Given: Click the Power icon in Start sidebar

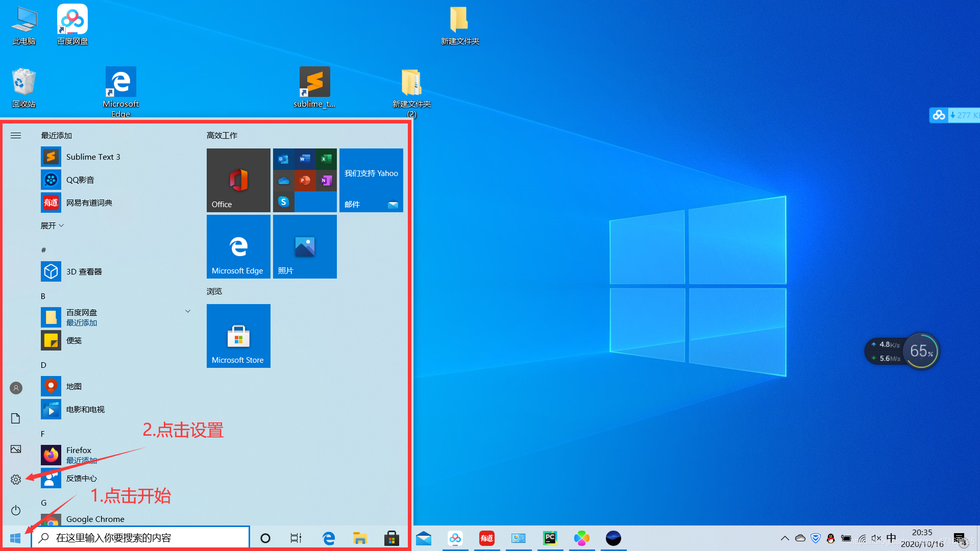Looking at the screenshot, I should tap(16, 510).
